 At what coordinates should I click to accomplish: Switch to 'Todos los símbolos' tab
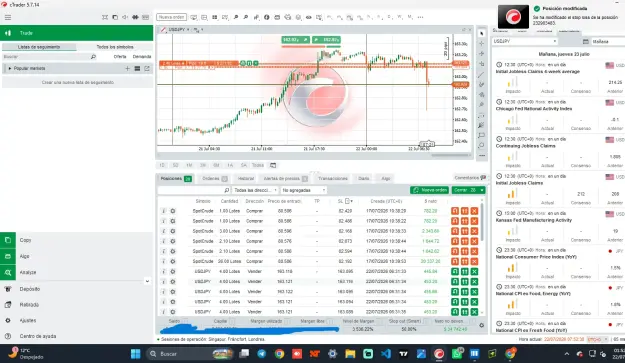click(115, 47)
